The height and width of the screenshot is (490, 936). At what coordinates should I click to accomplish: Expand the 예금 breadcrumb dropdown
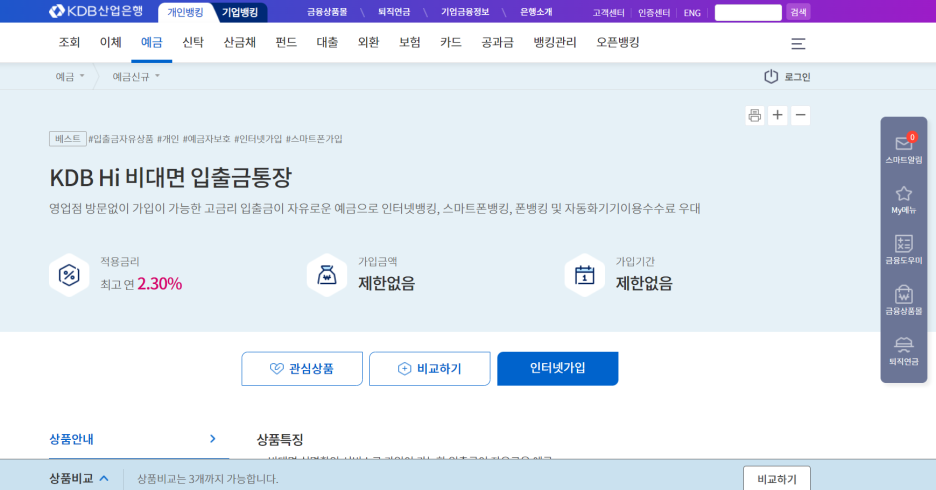coord(70,76)
